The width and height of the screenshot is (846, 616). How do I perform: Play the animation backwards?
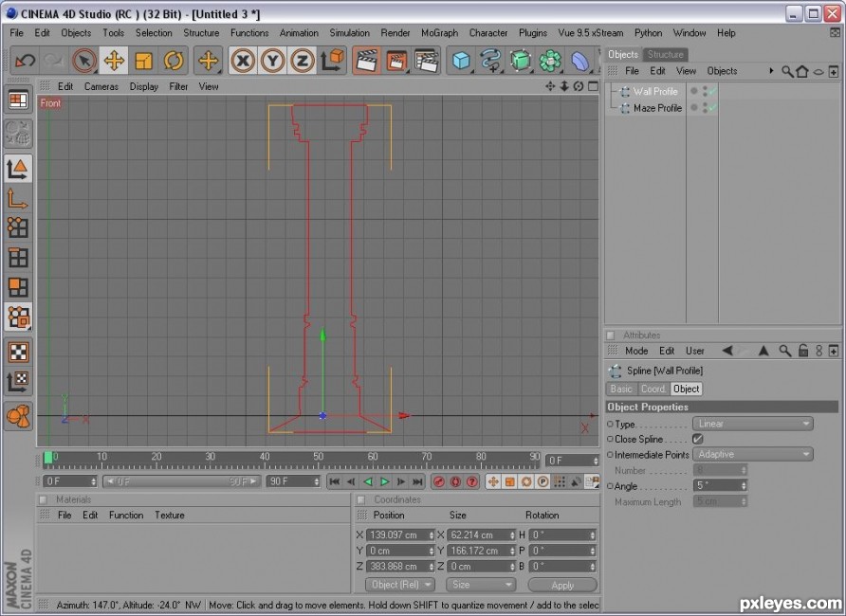point(368,481)
